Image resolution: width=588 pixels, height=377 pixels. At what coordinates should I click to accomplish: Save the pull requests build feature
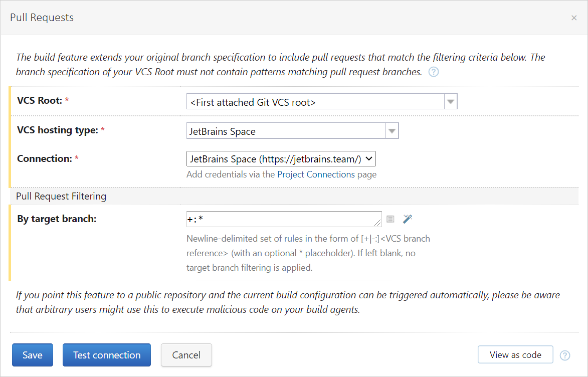pos(32,355)
